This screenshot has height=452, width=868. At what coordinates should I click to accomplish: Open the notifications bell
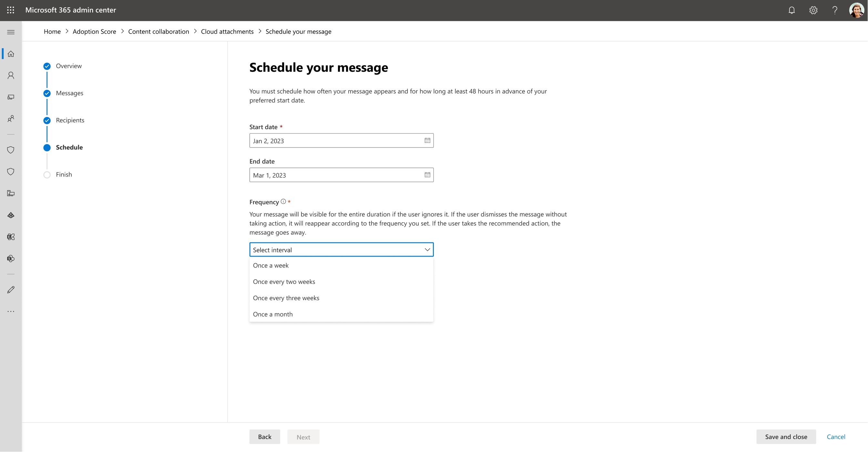[791, 10]
